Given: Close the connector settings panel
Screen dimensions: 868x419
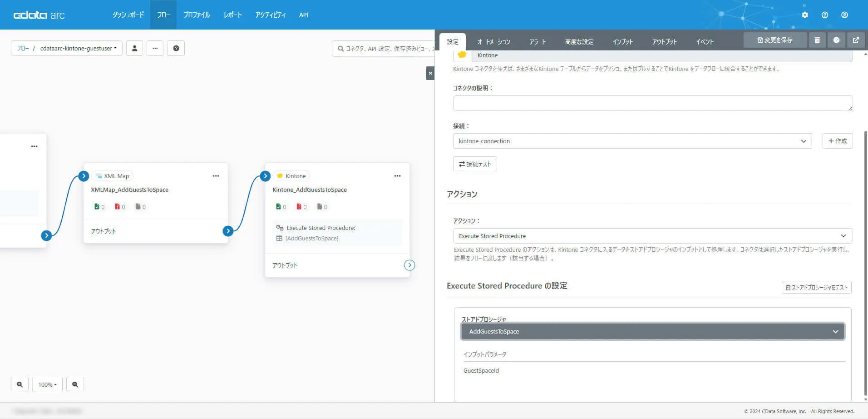Looking at the screenshot, I should [430, 73].
